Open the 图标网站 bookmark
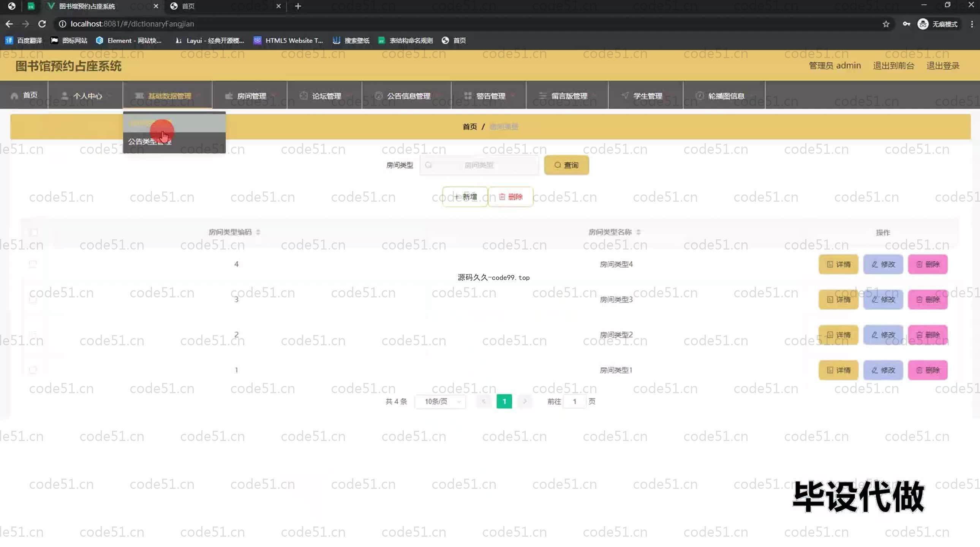 pyautogui.click(x=70, y=40)
